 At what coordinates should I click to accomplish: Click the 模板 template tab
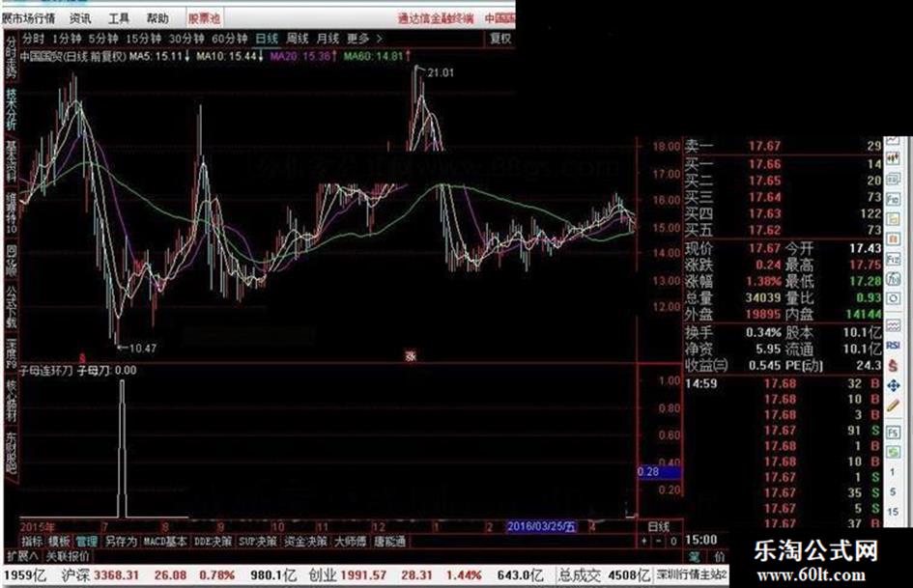(x=59, y=542)
